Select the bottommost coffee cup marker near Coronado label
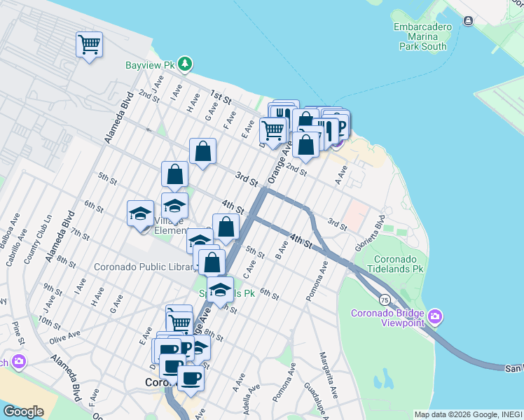 pyautogui.click(x=191, y=378)
